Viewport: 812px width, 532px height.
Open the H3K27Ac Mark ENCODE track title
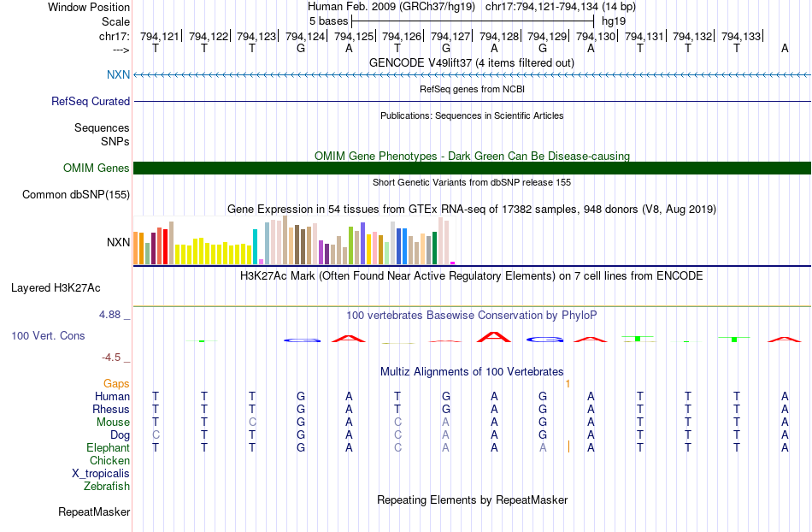[x=472, y=275]
